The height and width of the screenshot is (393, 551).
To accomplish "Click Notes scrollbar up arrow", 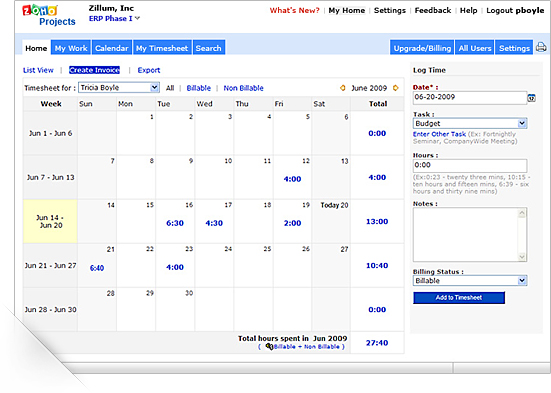I will 522,213.
